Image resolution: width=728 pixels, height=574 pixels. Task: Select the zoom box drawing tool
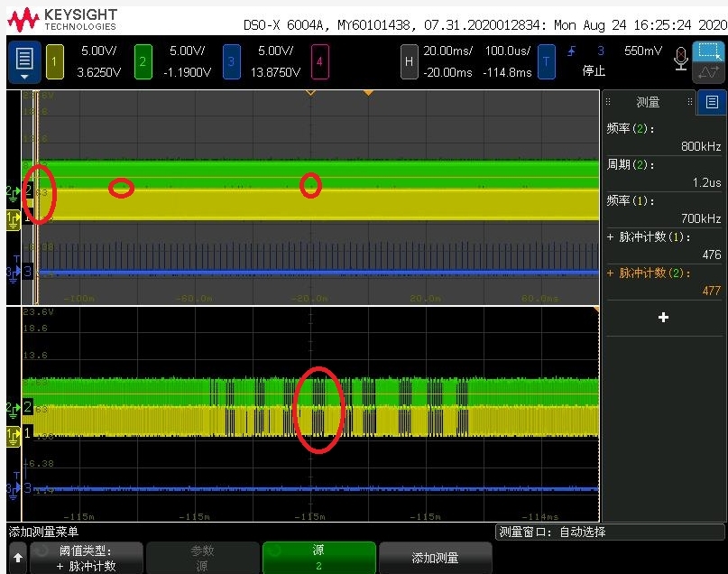[x=708, y=51]
